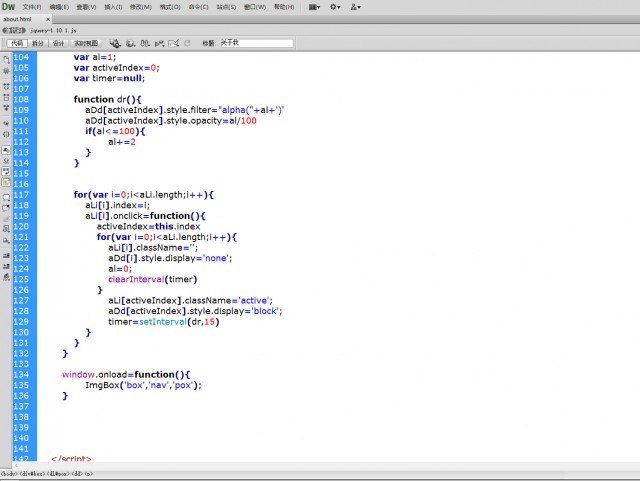The height and width of the screenshot is (481, 640).
Task: Click the Check Browser Compatibility icon
Action: coord(174,43)
